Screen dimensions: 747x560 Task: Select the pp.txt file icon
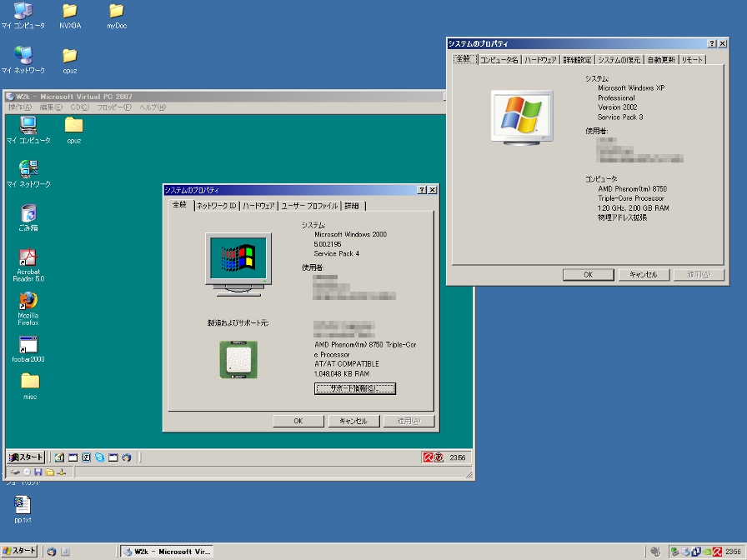[x=23, y=509]
